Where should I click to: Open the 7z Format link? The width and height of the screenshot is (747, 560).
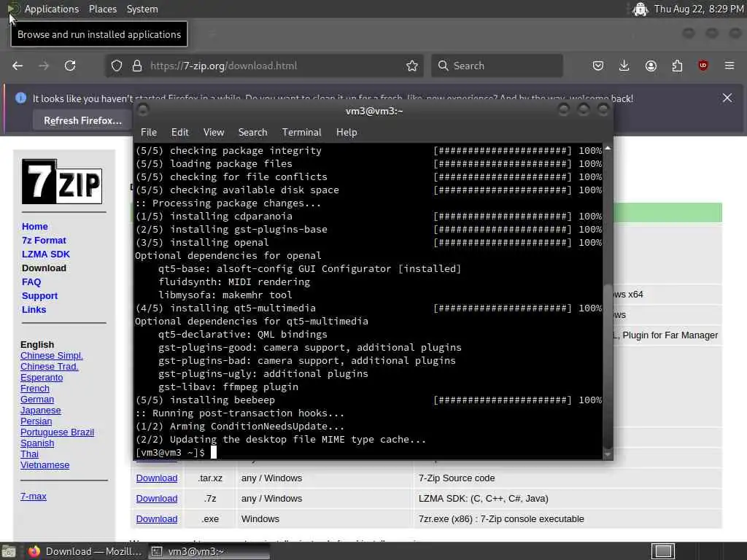(x=44, y=241)
